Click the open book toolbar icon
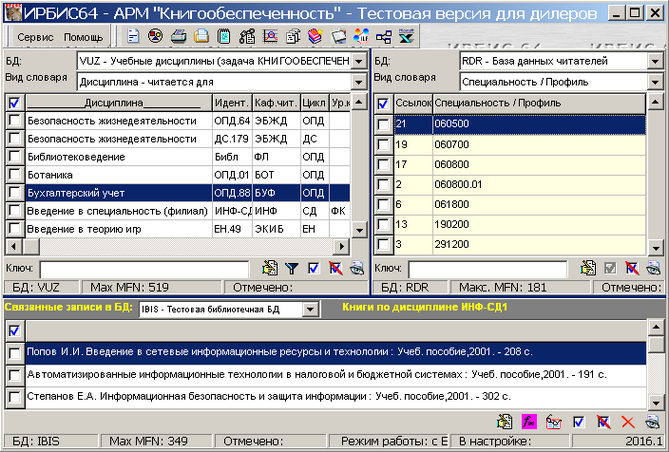Viewport: 669px width, 452px height. pyautogui.click(x=338, y=36)
